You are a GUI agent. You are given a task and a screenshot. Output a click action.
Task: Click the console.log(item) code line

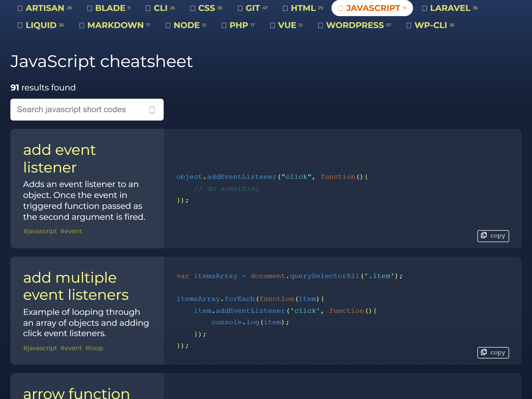coord(250,322)
